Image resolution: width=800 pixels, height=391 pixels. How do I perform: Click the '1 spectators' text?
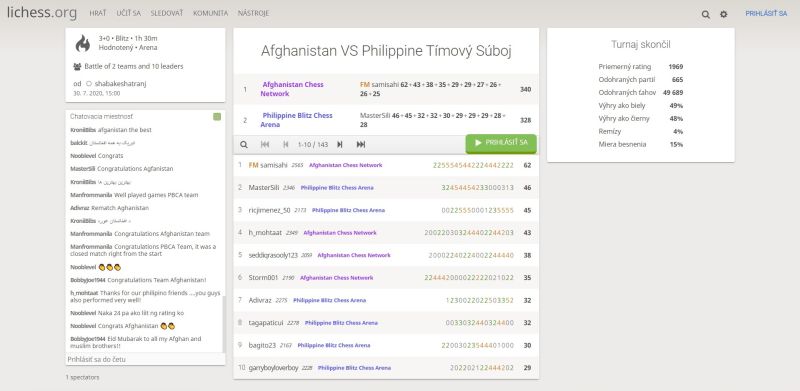(83, 378)
